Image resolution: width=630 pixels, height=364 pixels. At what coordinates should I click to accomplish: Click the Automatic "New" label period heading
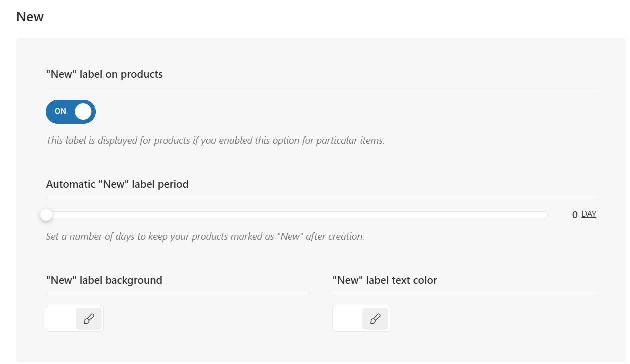pyautogui.click(x=117, y=184)
